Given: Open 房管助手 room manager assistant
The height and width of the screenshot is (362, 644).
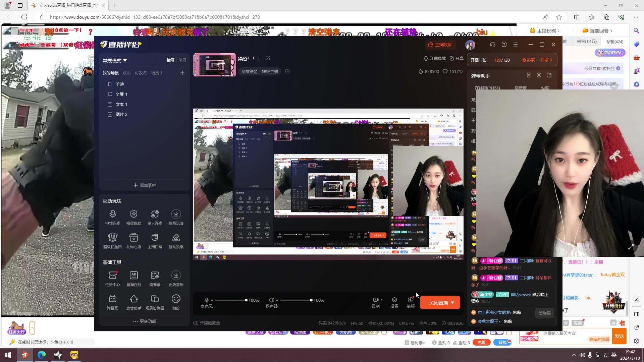Looking at the screenshot, I should pos(133,299).
